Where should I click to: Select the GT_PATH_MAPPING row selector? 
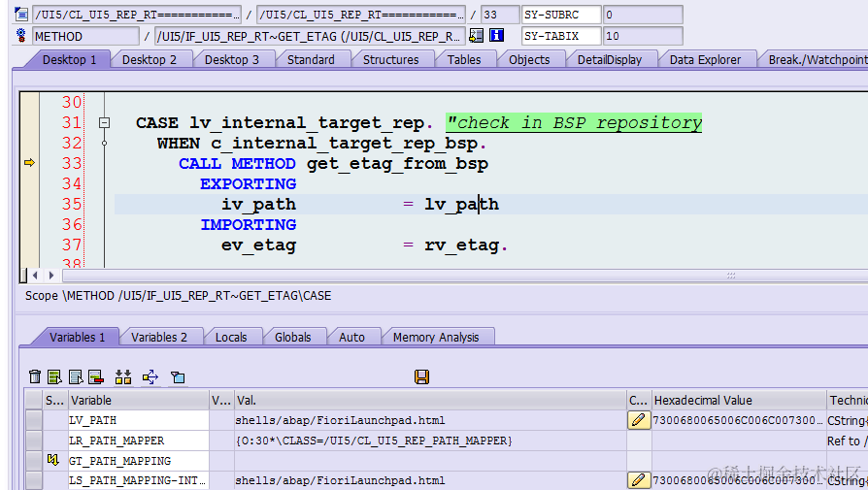tap(34, 461)
